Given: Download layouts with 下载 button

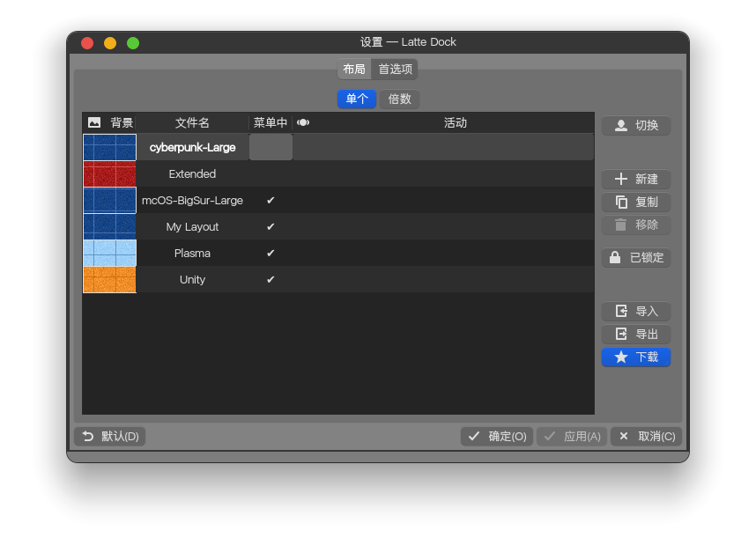Looking at the screenshot, I should click(636, 357).
